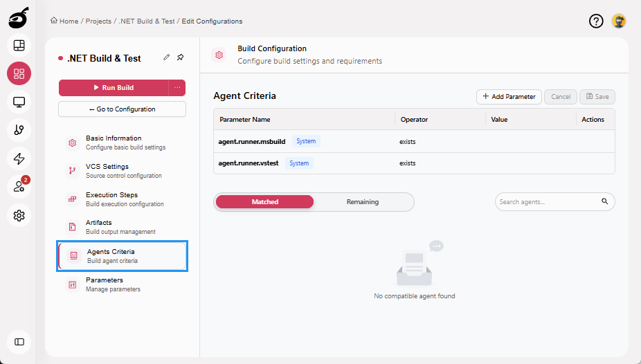Open Basic Information section
Image resolution: width=641 pixels, height=364 pixels.
[123, 143]
